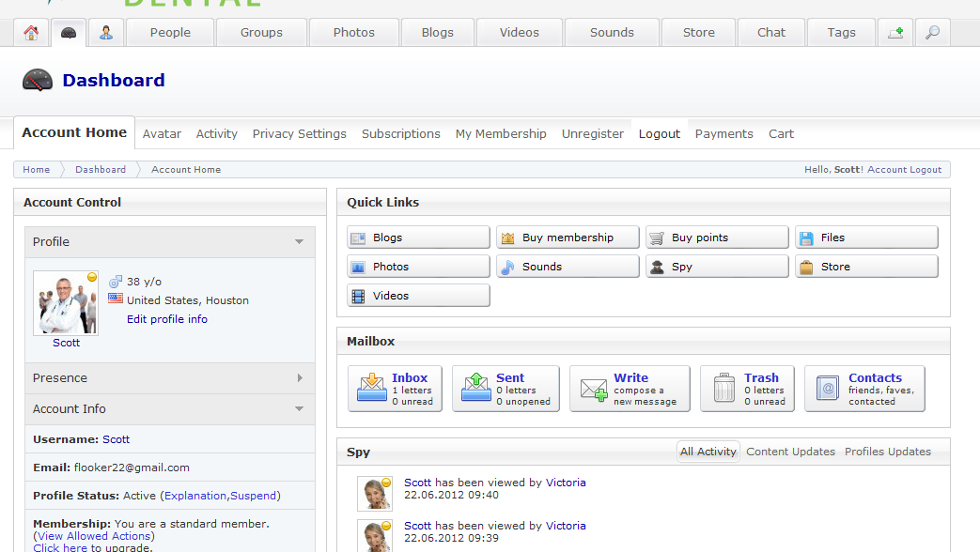This screenshot has width=980, height=552.
Task: Click Edit profile info link
Action: tap(167, 319)
